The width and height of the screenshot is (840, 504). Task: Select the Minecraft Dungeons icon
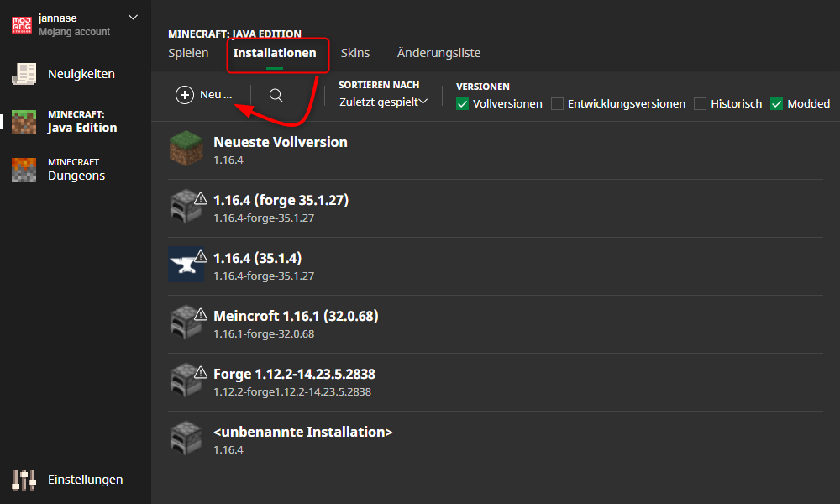pos(24,170)
